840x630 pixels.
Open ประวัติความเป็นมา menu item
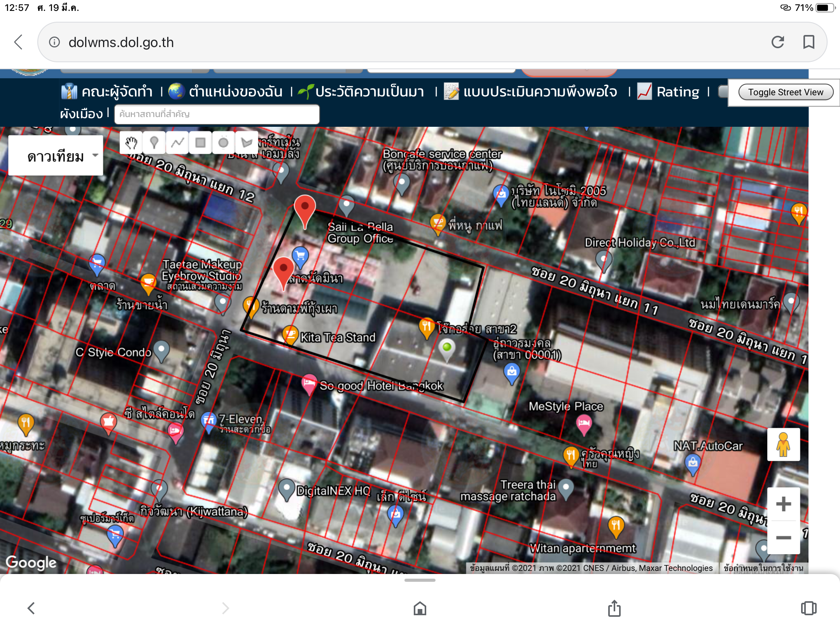361,92
